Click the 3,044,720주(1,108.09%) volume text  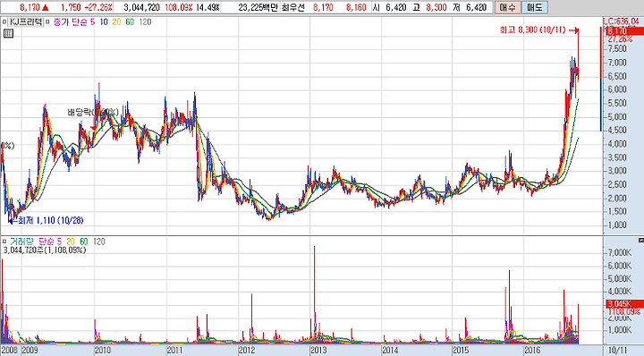45,250
